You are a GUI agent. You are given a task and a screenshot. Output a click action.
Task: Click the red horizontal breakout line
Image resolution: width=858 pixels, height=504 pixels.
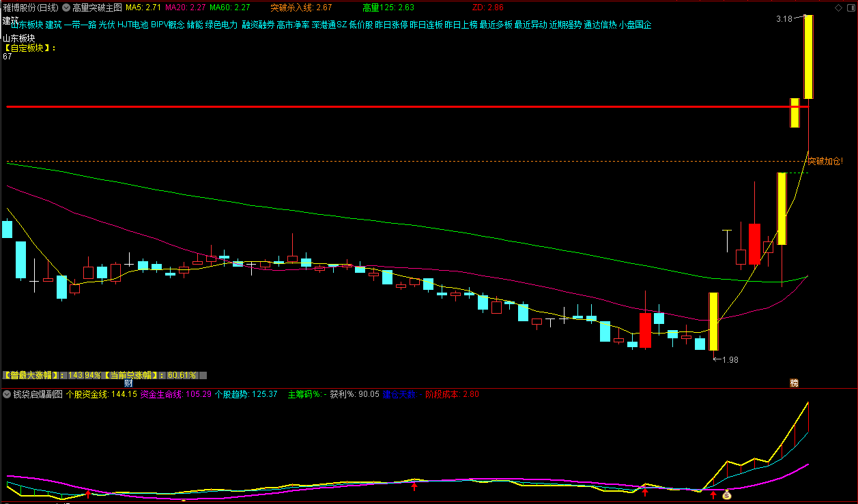(x=407, y=107)
